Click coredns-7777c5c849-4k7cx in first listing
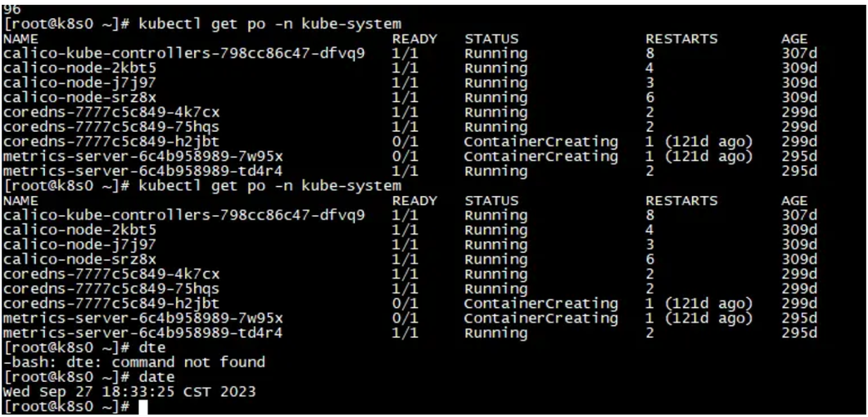The image size is (868, 417). point(112,113)
